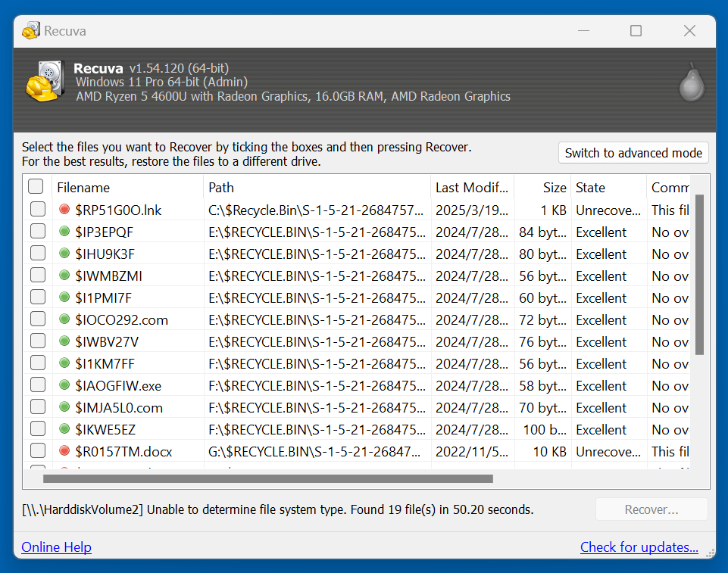Click green status dot for $IOCO292.com

tap(64, 319)
